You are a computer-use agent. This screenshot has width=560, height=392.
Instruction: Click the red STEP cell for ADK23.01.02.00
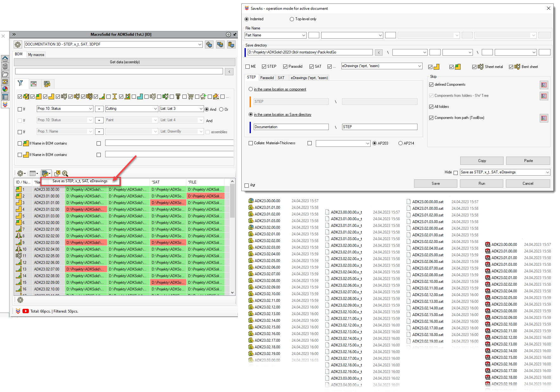86,209
